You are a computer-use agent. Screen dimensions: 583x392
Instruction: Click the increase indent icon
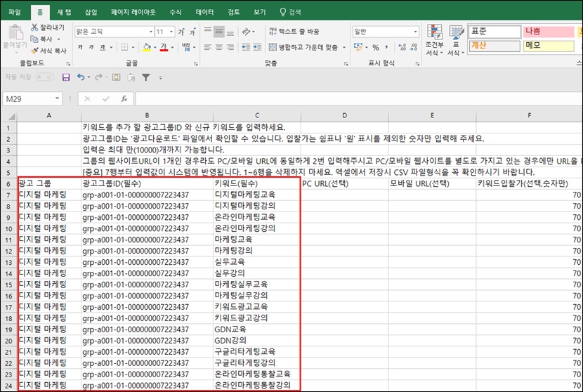pyautogui.click(x=257, y=47)
